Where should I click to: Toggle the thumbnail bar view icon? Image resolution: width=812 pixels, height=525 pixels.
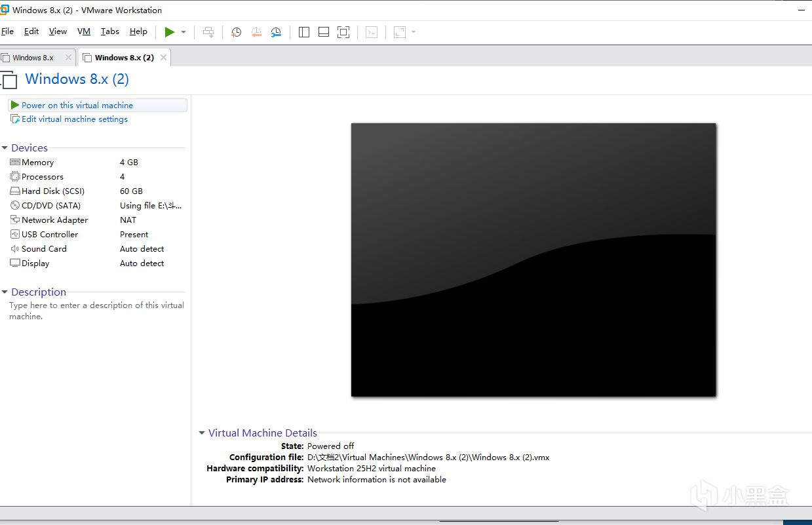[x=324, y=32]
